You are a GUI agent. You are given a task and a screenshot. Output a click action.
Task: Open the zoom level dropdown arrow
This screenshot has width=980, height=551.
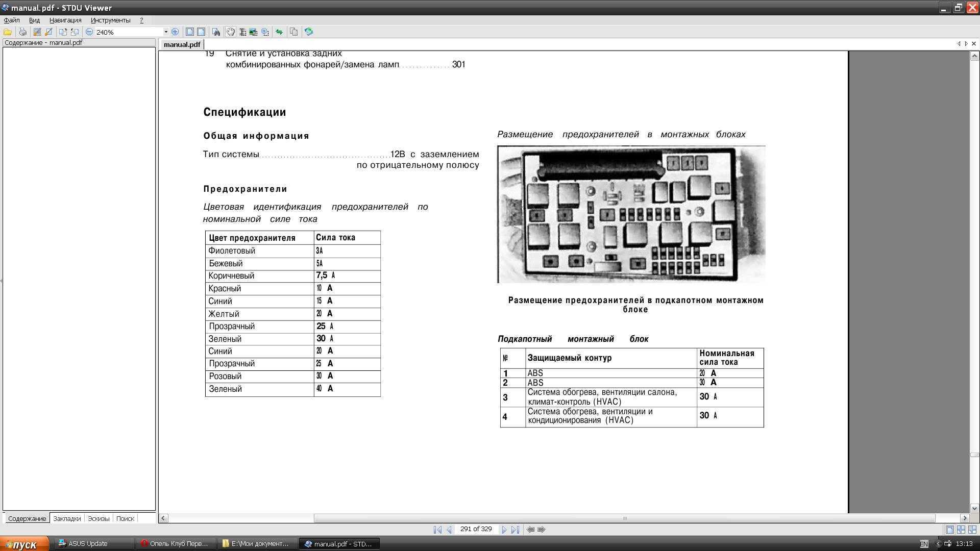[166, 32]
